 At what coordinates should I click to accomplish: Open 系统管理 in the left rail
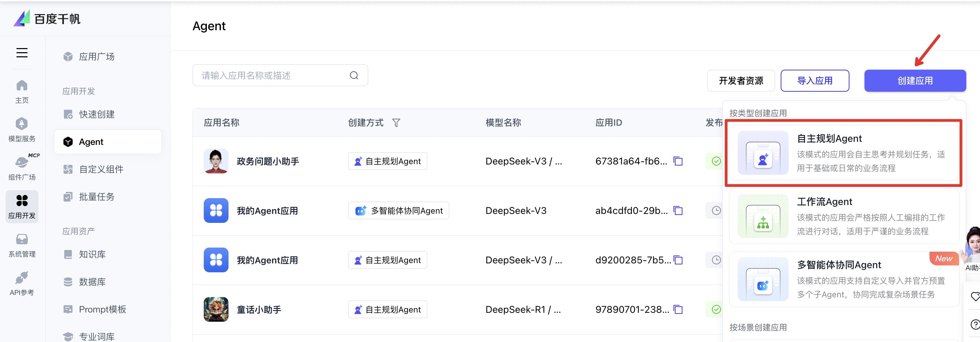(x=22, y=245)
